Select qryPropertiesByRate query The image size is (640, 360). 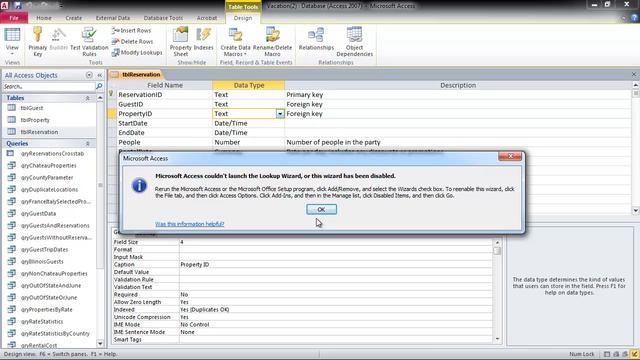click(47, 310)
